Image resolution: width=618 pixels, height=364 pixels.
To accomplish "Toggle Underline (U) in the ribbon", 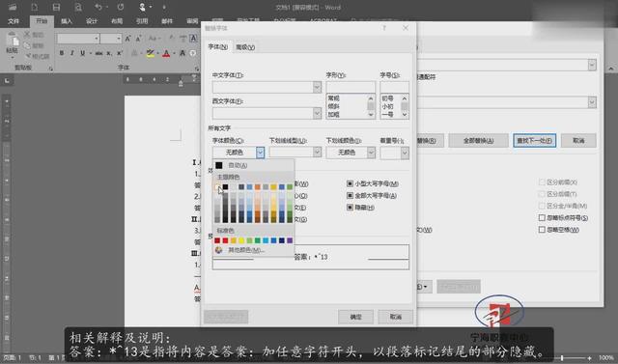I will coord(82,53).
